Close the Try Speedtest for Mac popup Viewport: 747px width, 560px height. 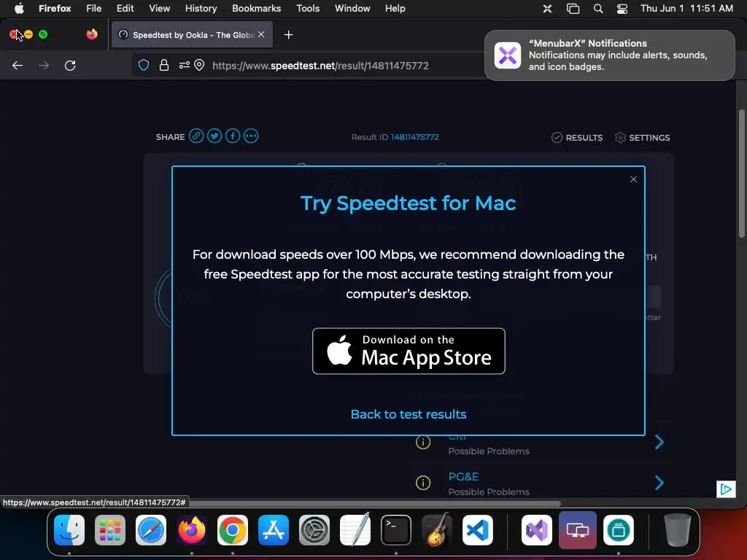[x=633, y=179]
